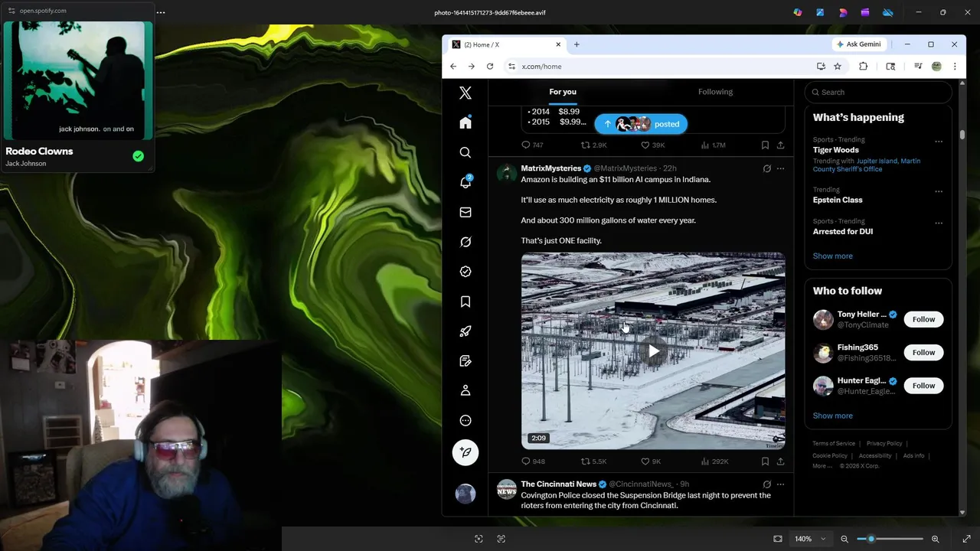Viewport: 980px width, 551px height.
Task: Click the new posts 'posted' pill
Action: pyautogui.click(x=641, y=124)
